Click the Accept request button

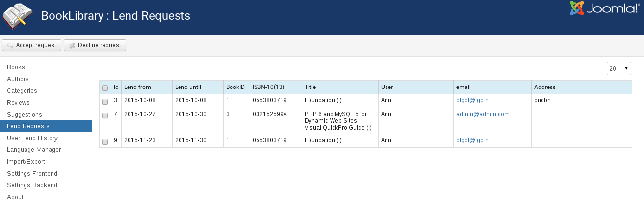click(32, 45)
